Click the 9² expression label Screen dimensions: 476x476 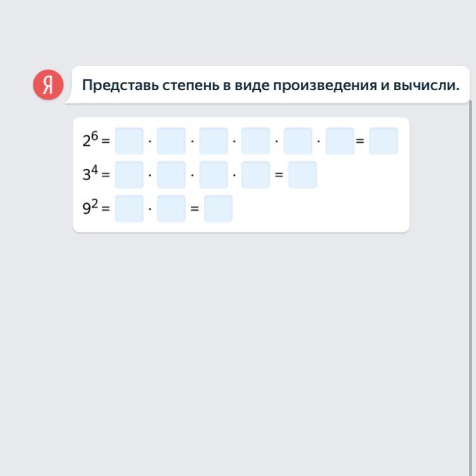[x=90, y=207]
